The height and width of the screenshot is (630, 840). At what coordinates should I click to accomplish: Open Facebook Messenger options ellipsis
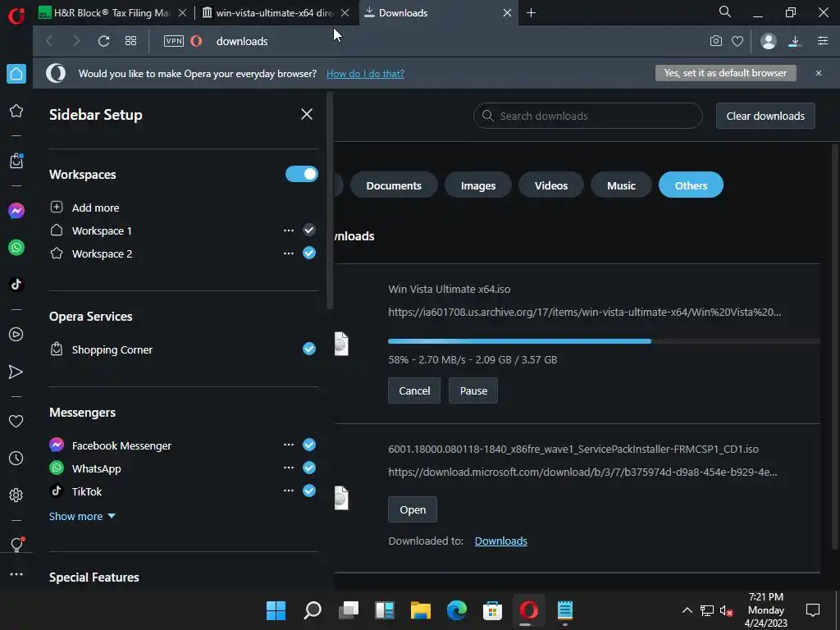pos(289,445)
